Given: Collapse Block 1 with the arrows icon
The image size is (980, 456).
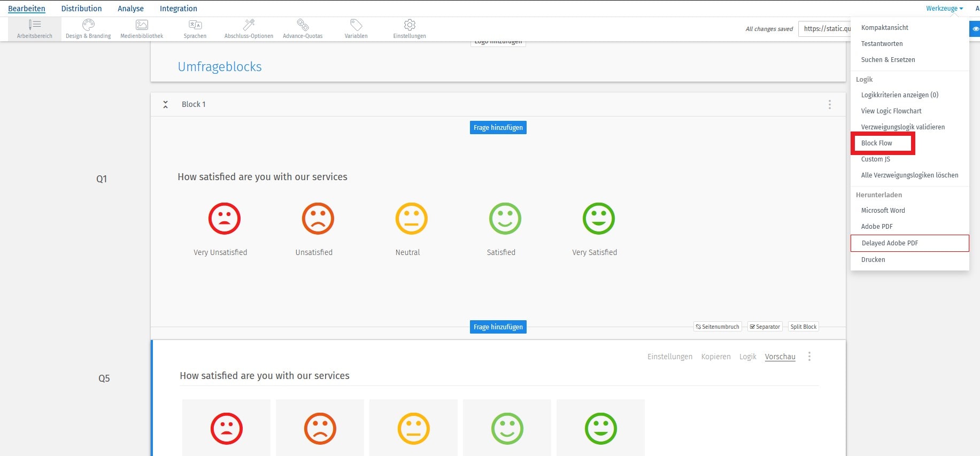Looking at the screenshot, I should tap(166, 104).
